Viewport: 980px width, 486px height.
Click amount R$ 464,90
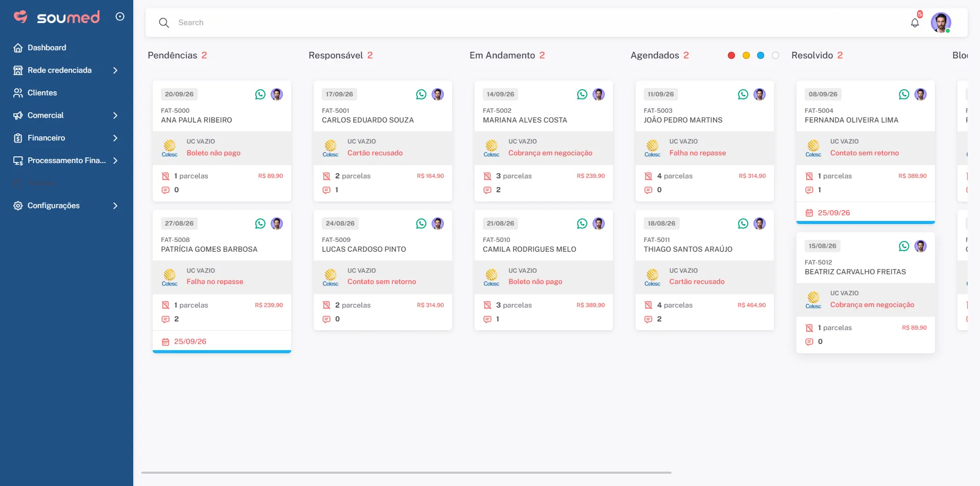click(751, 305)
